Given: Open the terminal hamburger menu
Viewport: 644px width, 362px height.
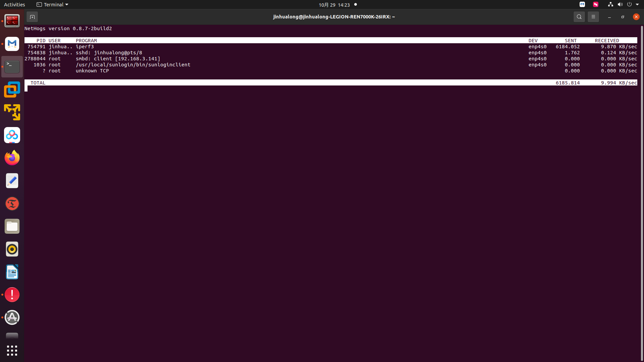Looking at the screenshot, I should tap(593, 17).
